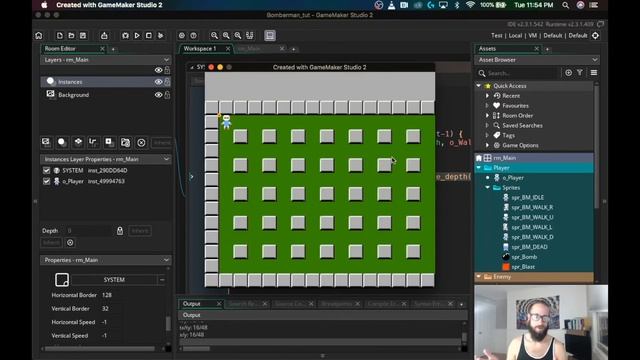640x360 pixels.
Task: Toggle the lock for all layers
Action: [167, 70]
